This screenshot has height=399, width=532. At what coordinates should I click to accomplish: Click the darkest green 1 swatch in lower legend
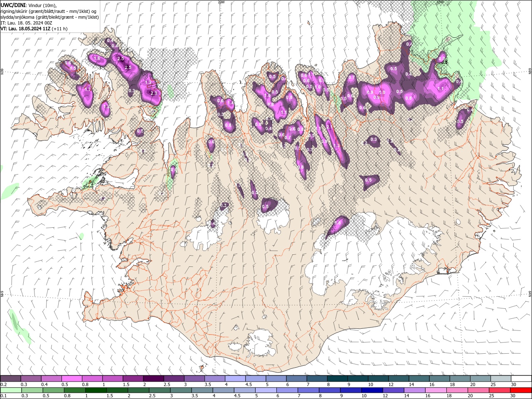[x=96, y=390]
